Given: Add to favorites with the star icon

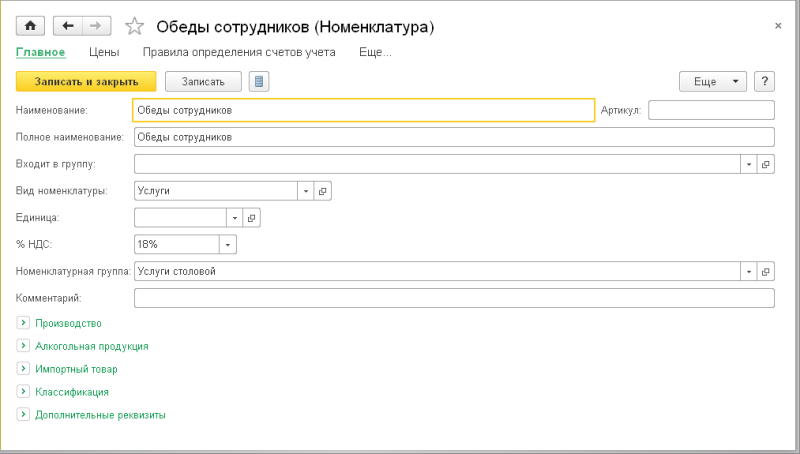Looking at the screenshot, I should coord(134,26).
